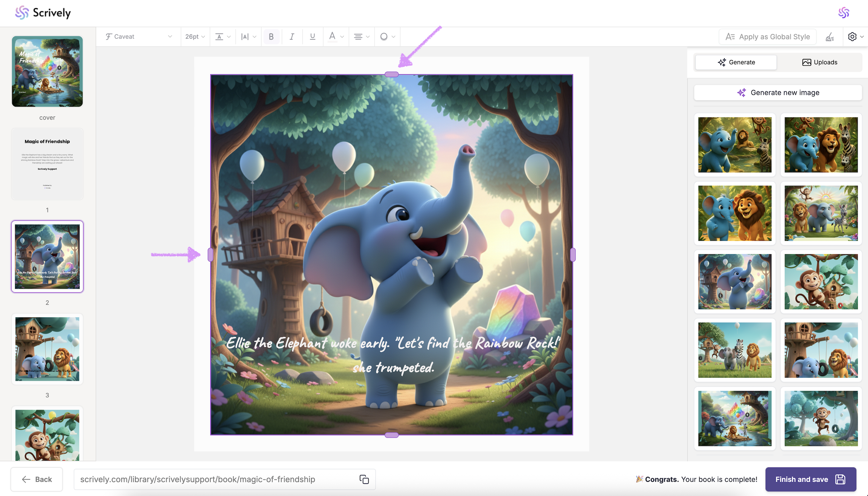Expand the 26pt font size dropdown
The image size is (868, 496).
195,37
